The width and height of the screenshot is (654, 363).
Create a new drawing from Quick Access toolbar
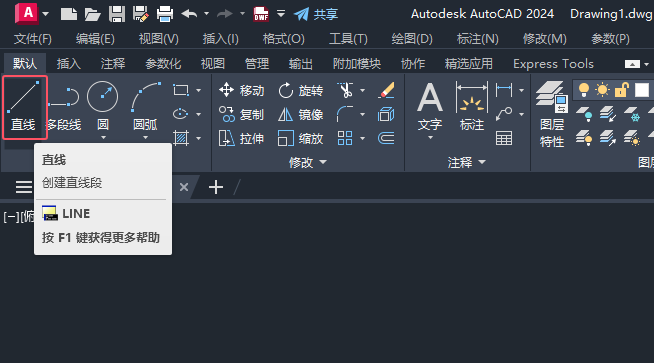pyautogui.click(x=68, y=14)
